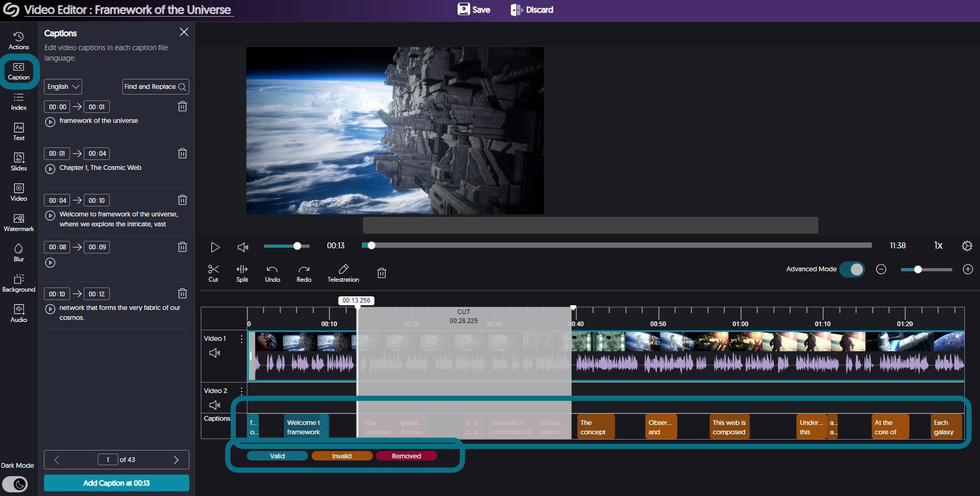
Task: Delete the 'framework of the universe' caption
Action: pos(183,107)
